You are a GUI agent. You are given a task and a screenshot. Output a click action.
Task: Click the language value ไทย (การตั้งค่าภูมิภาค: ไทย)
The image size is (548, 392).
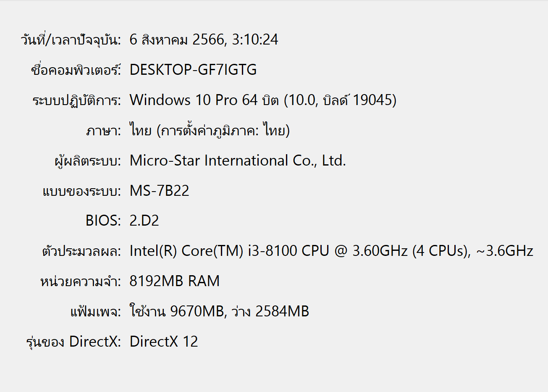click(x=210, y=131)
